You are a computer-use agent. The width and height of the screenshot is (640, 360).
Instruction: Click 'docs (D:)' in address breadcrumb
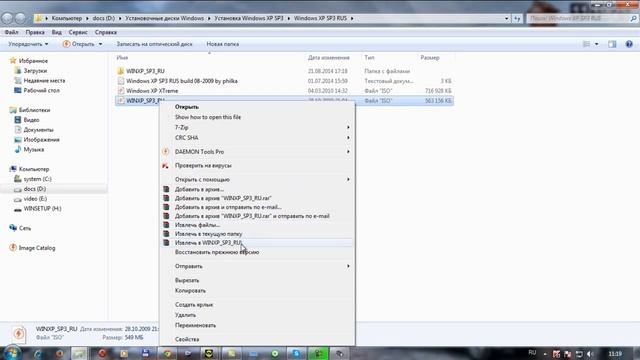point(104,18)
